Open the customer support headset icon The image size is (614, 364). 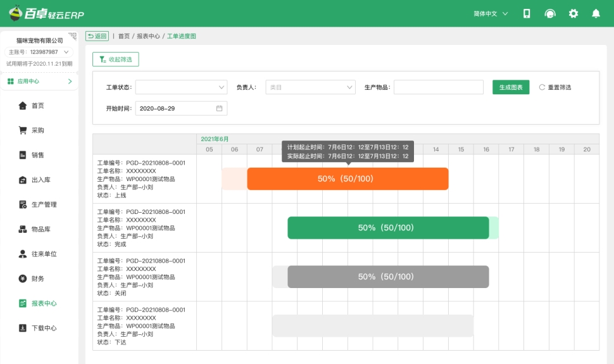(550, 13)
